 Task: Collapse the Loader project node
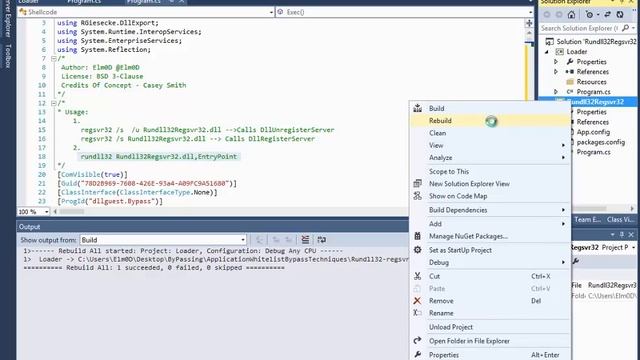coord(547,52)
